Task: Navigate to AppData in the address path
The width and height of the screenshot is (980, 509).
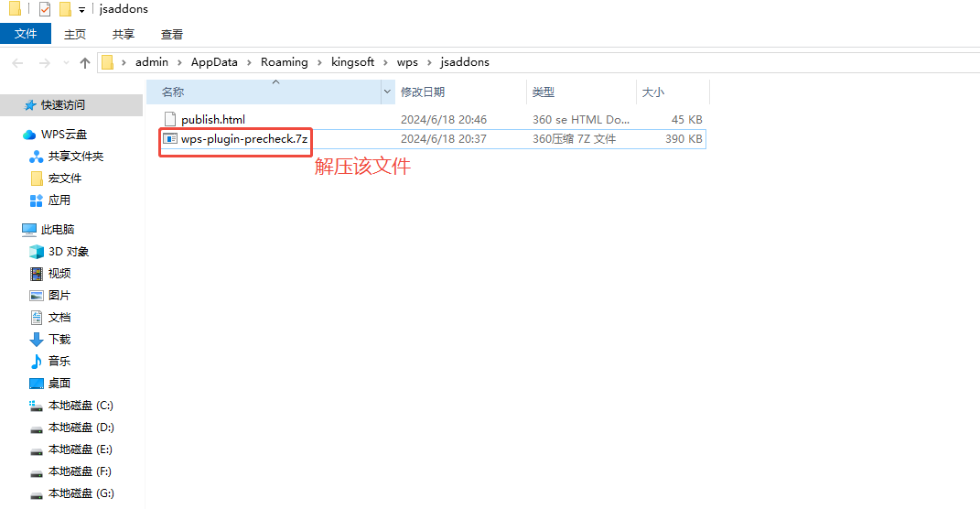Action: [x=214, y=62]
